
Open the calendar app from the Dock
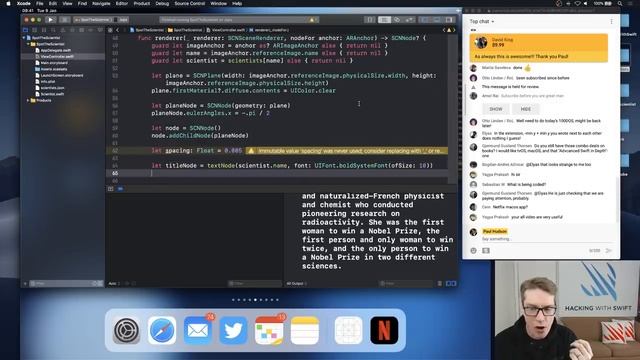point(269,331)
